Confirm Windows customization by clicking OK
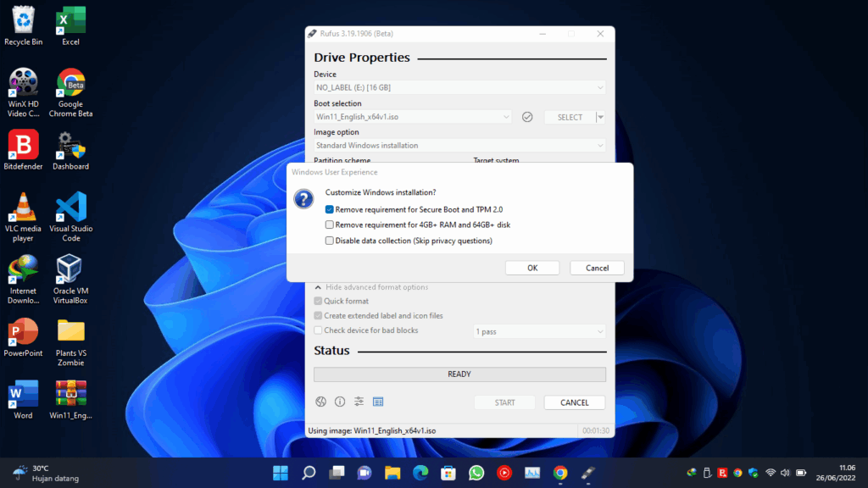Viewport: 868px width, 488px height. coord(532,267)
